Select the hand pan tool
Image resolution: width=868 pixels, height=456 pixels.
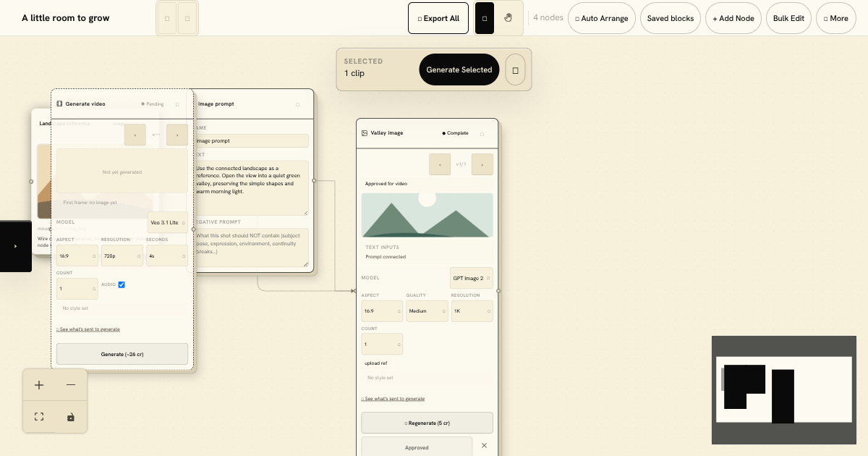tap(509, 18)
